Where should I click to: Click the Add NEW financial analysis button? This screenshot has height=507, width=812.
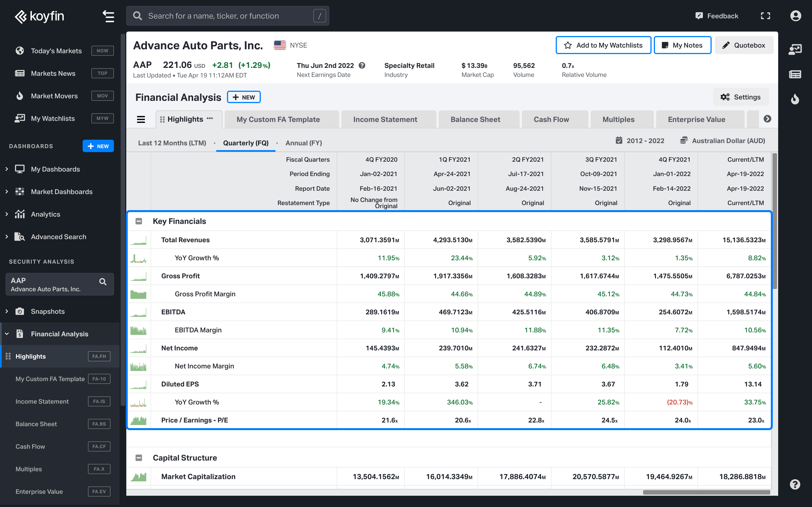click(244, 97)
